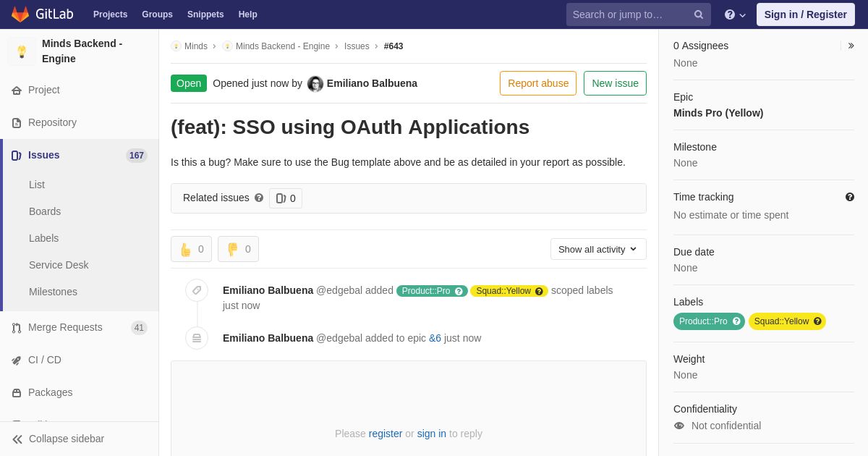Open the Groups menu in top bar
Screen dimensions: 868x456
tap(157, 14)
